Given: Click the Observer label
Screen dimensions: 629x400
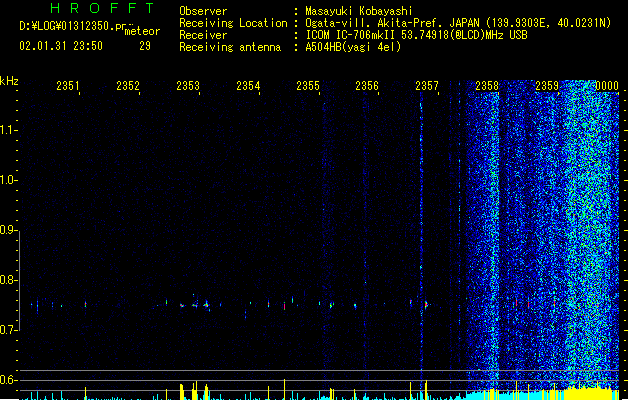Looking at the screenshot, I should [x=203, y=11].
